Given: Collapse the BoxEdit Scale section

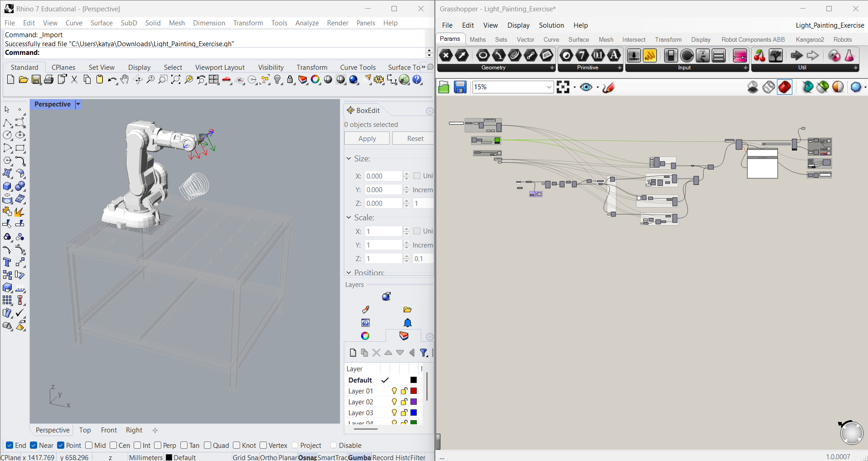Looking at the screenshot, I should tap(349, 218).
